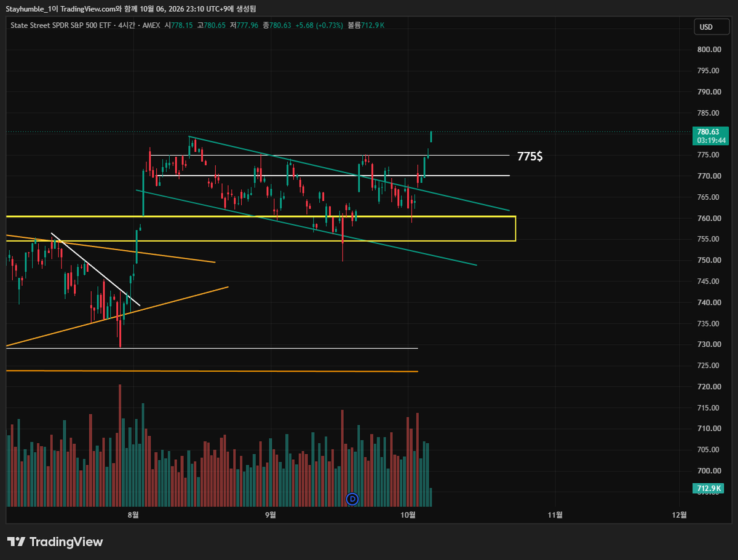Image resolution: width=738 pixels, height=560 pixels.
Task: Click the 785.00 price axis label
Action: point(709,113)
